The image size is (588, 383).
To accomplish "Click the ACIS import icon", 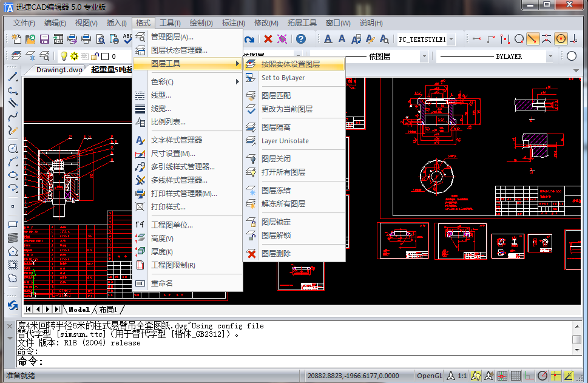I will tap(58, 39).
